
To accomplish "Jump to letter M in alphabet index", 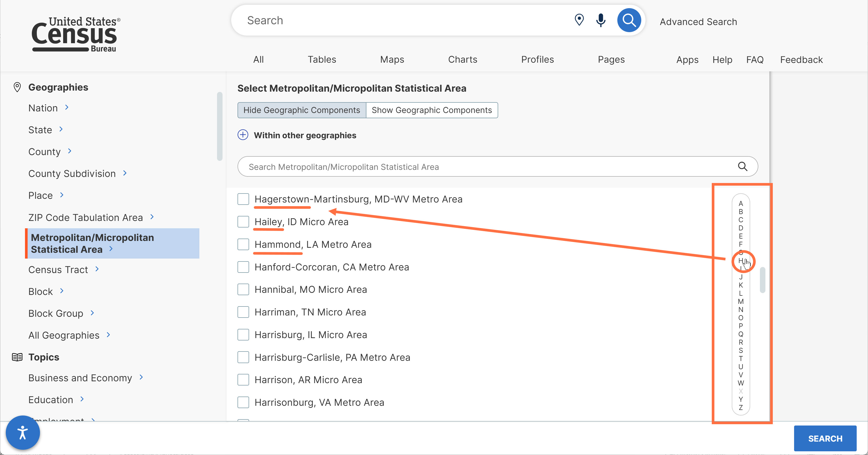I will tap(741, 301).
